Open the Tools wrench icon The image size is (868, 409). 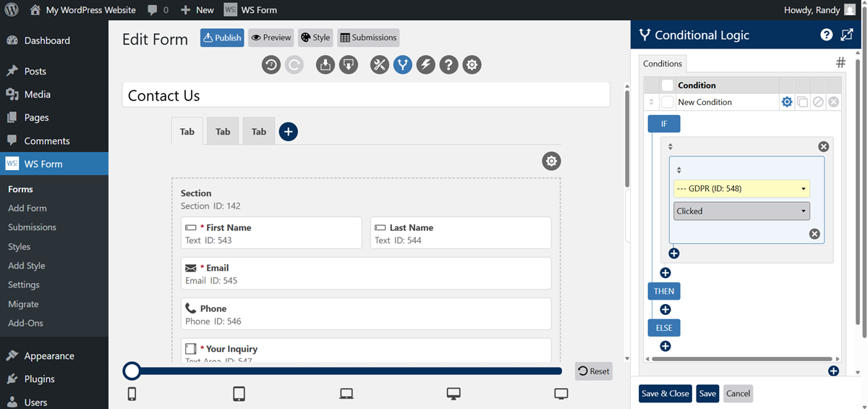(x=380, y=65)
